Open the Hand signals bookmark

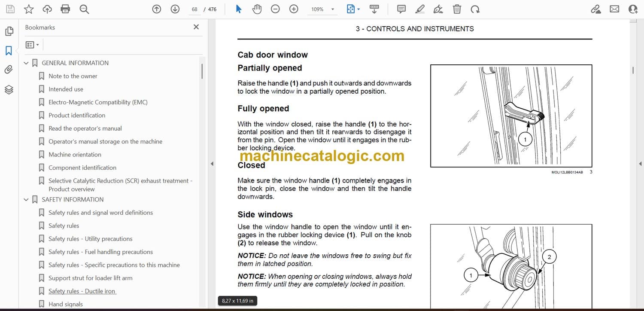pyautogui.click(x=66, y=304)
